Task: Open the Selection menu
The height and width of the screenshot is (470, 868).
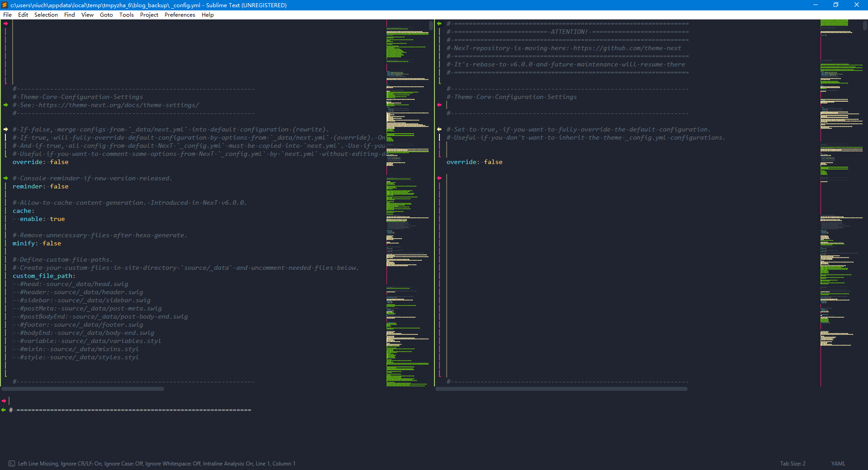Action: 46,14
